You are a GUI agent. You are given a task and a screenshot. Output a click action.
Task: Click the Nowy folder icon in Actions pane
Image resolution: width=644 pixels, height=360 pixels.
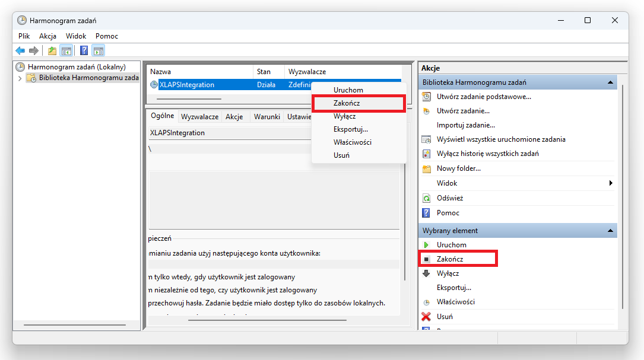[426, 169]
